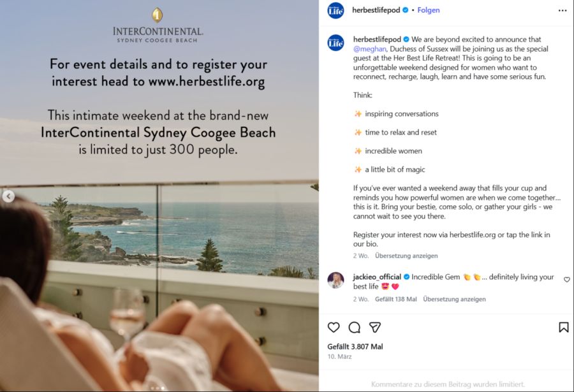Open the list of 3.807 post likes
The width and height of the screenshot is (574, 392).
[355, 347]
